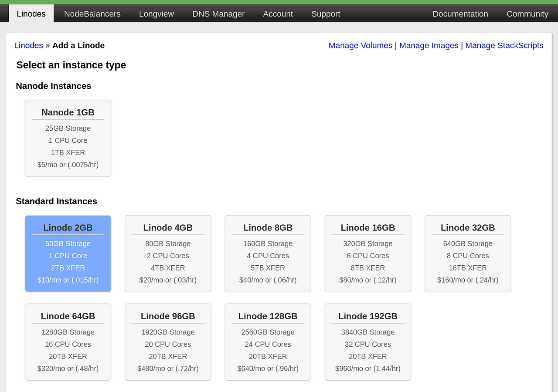Image resolution: width=558 pixels, height=392 pixels.
Task: Click the '3840GB Storage' text
Action: pos(368,332)
